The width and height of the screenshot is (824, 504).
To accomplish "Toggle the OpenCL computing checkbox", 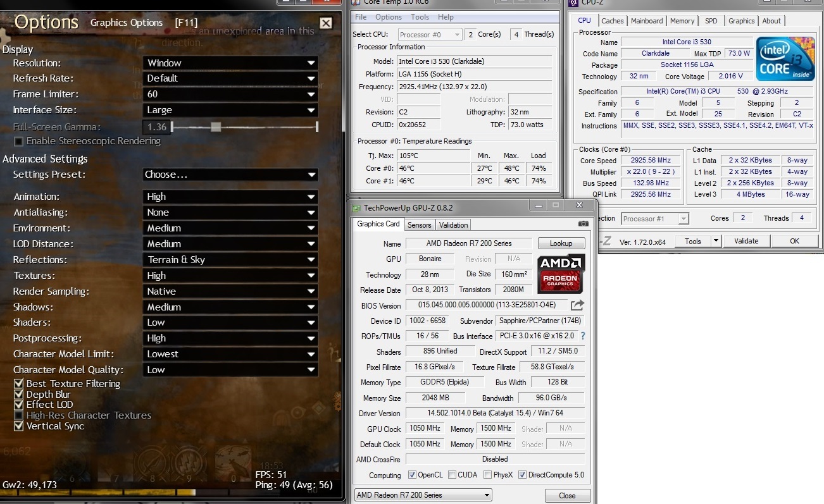I will pyautogui.click(x=413, y=475).
